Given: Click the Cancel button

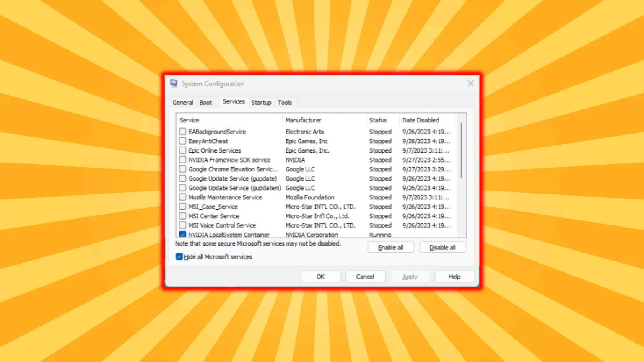Looking at the screenshot, I should [365, 277].
